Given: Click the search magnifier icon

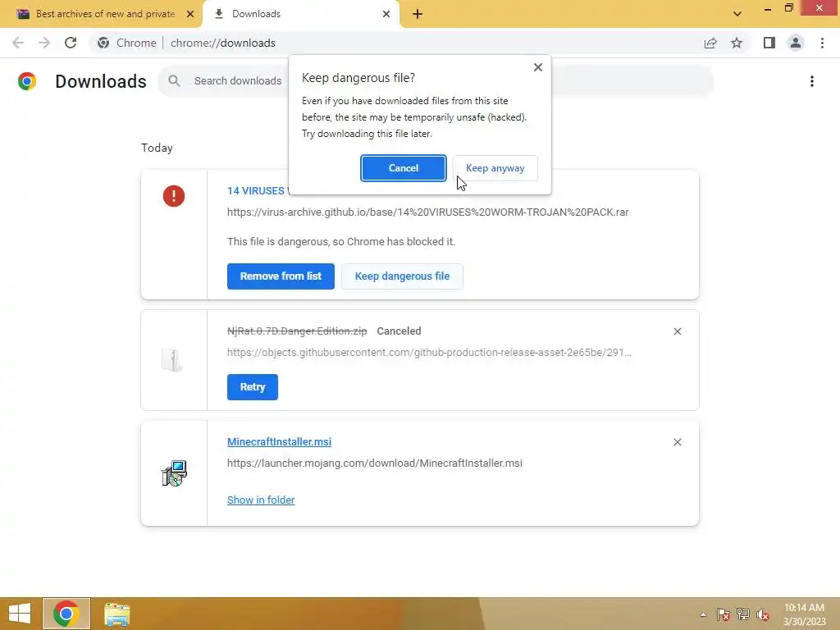Looking at the screenshot, I should tap(174, 81).
